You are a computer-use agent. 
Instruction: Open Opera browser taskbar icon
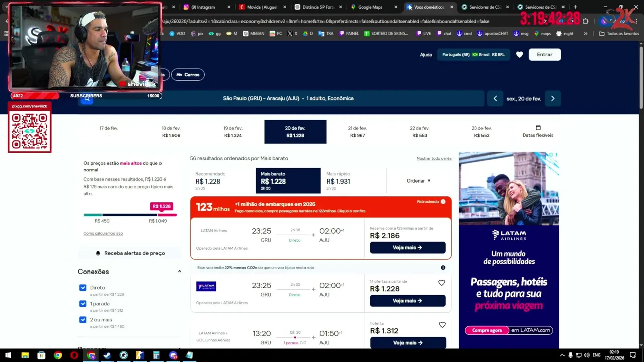(74, 355)
